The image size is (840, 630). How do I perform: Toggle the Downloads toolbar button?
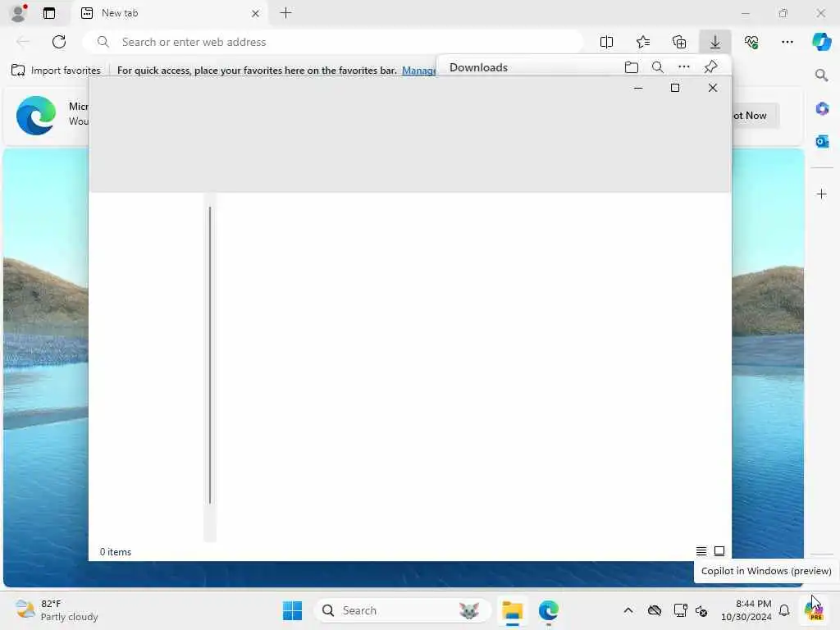715,42
